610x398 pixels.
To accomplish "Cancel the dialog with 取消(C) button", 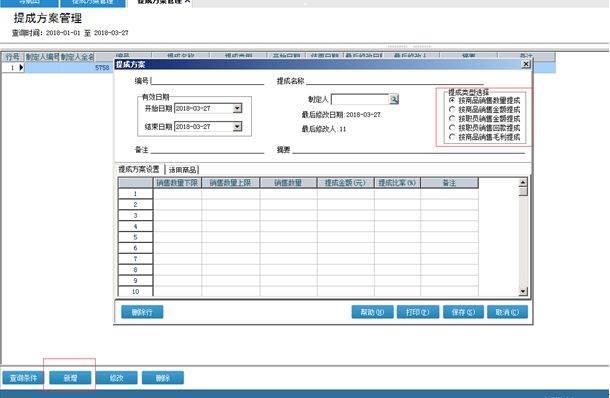I will (x=507, y=312).
